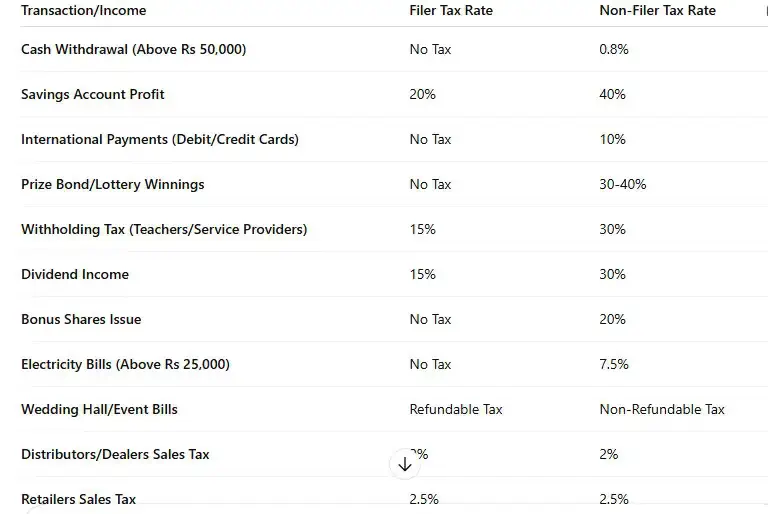Click the Filer Tax Rate column header

pos(451,10)
